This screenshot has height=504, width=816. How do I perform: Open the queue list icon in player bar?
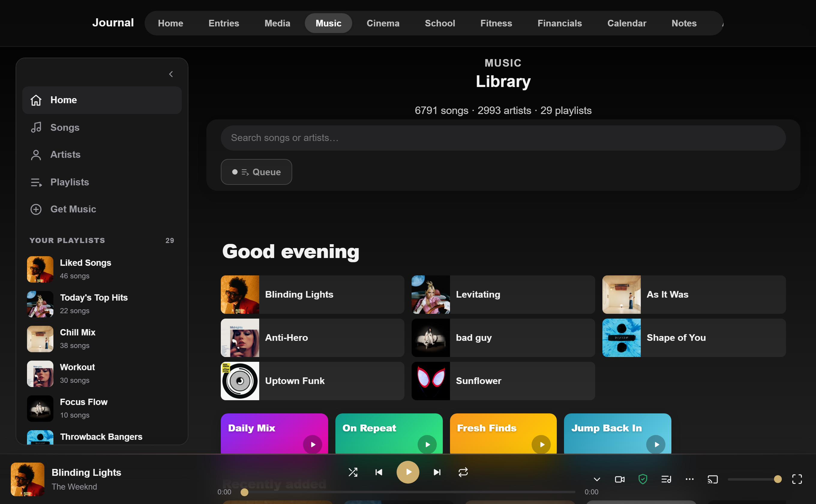click(666, 479)
